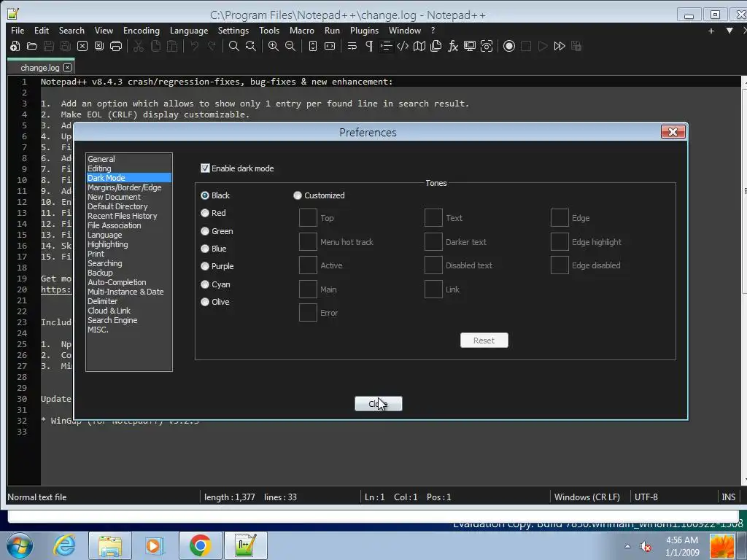The height and width of the screenshot is (560, 747).
Task: Open user defined language icon
Action: [403, 46]
